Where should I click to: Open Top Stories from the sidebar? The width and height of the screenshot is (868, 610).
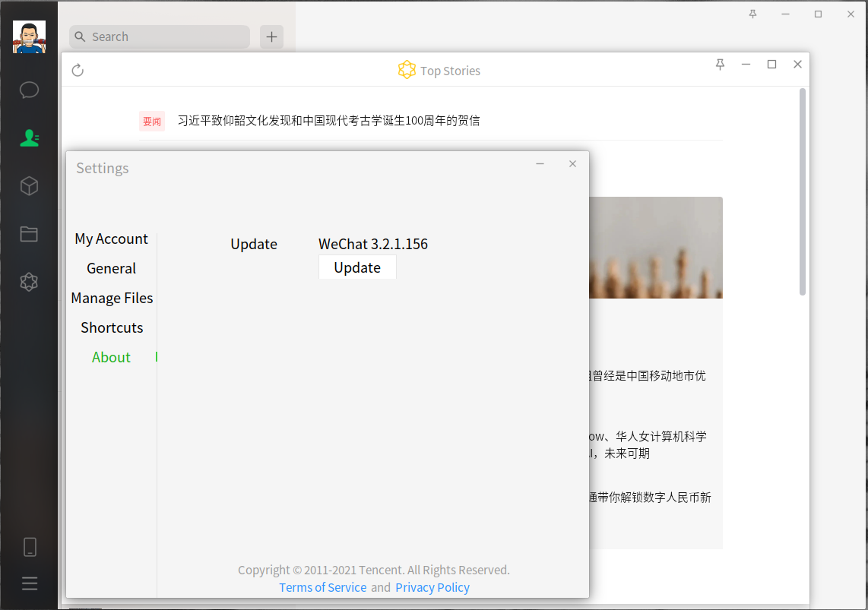tap(29, 282)
